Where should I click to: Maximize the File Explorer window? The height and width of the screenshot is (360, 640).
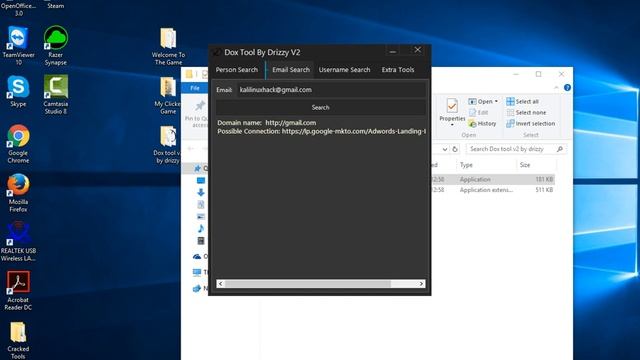click(x=538, y=74)
